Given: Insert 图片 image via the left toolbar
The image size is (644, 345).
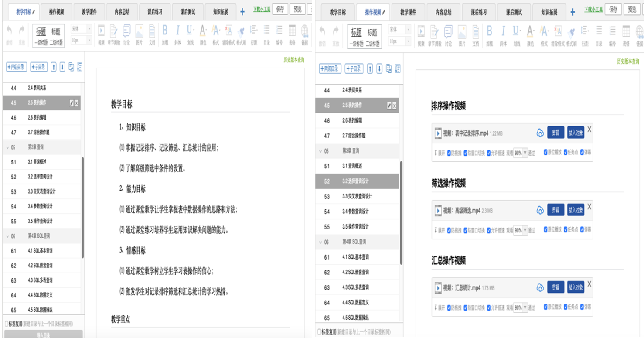Looking at the screenshot, I should tap(139, 34).
